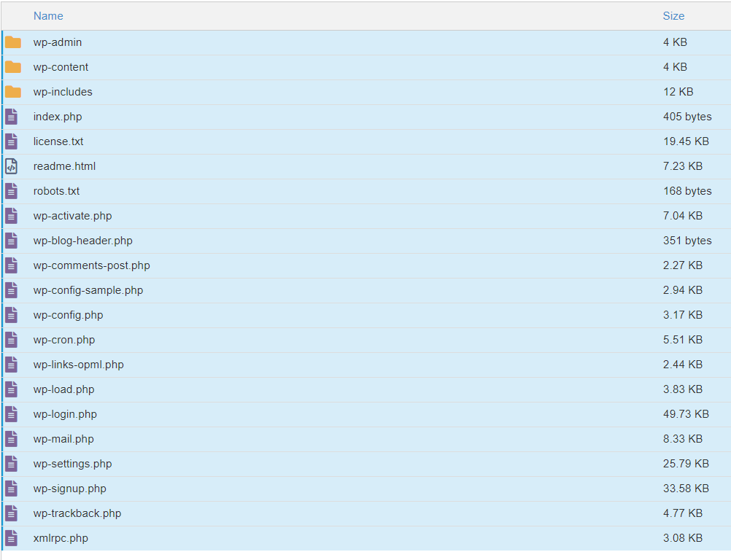Open wp-signup.php
731x560 pixels.
[69, 488]
